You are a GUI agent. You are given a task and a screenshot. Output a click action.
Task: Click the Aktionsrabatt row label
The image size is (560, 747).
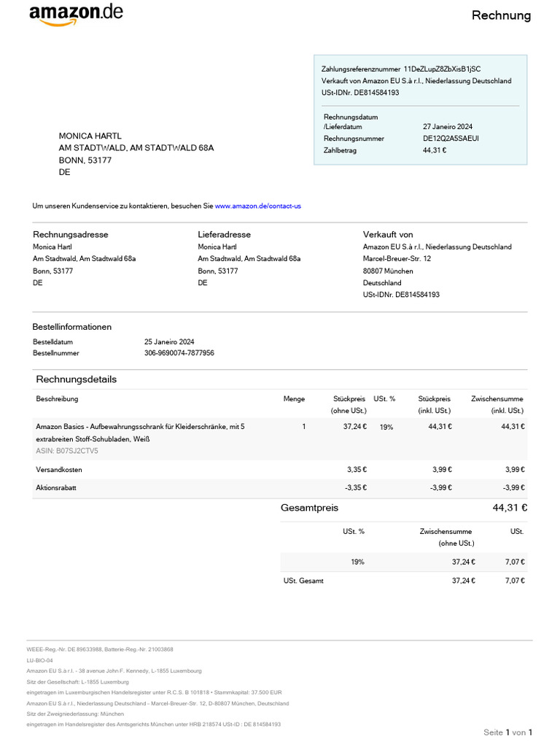coord(56,488)
